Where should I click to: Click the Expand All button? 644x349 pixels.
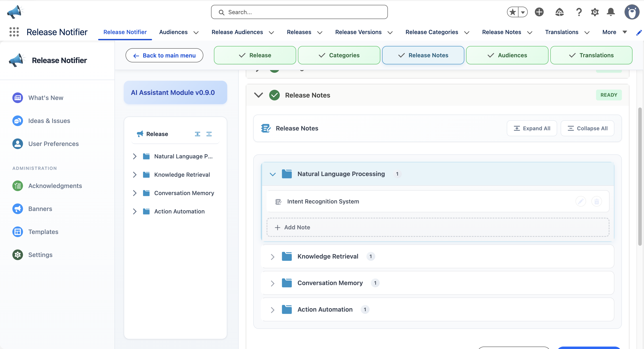coord(532,128)
